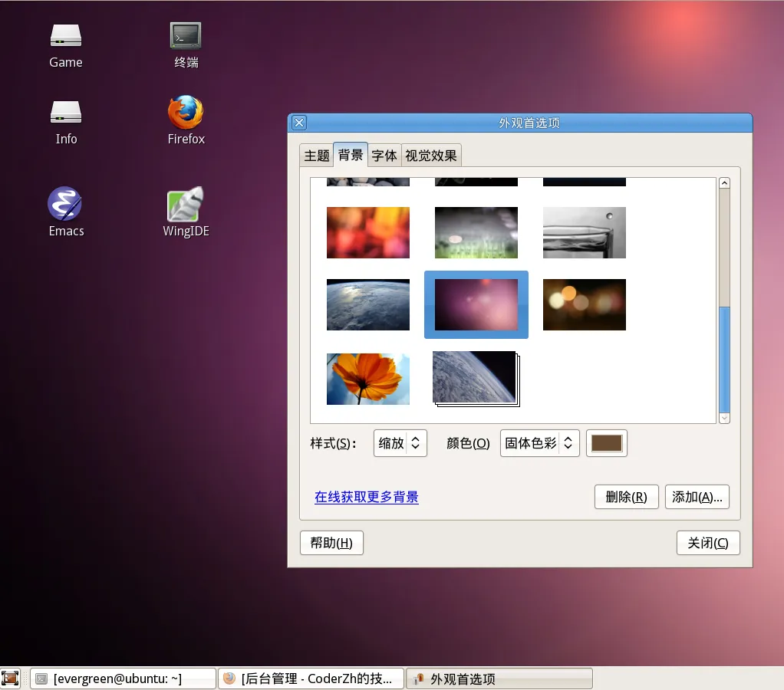
Task: Switch to 后台管理 Firefox window in taskbar
Action: [x=311, y=678]
